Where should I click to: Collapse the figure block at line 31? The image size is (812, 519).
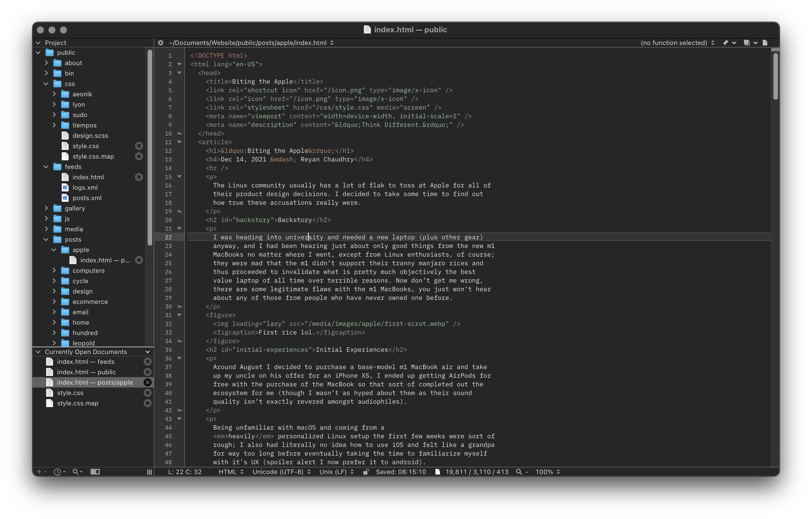(x=179, y=315)
